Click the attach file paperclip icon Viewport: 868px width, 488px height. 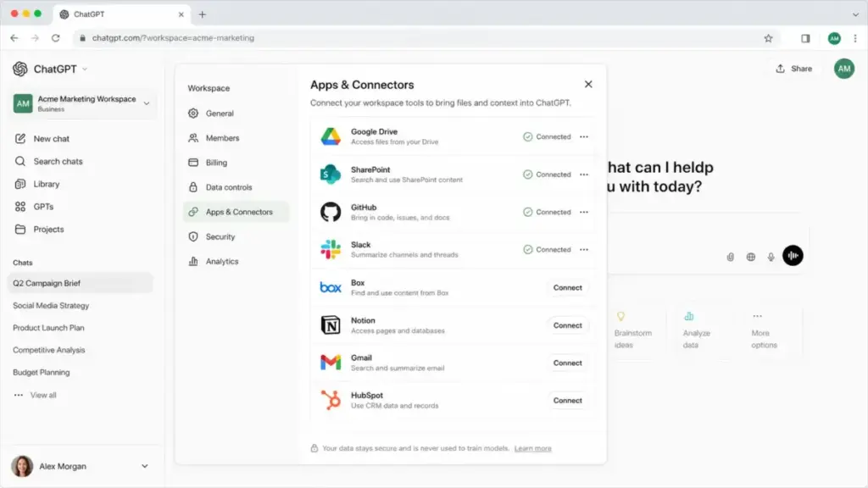pyautogui.click(x=730, y=257)
